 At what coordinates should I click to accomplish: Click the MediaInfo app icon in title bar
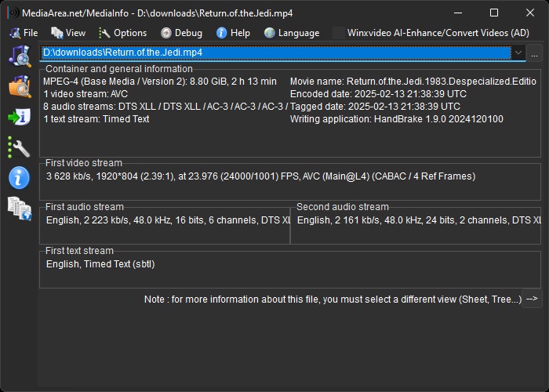(x=13, y=13)
